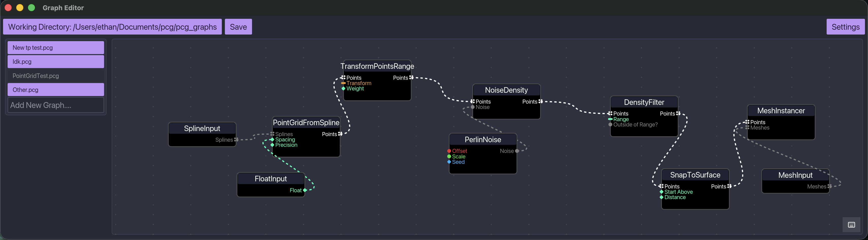
Task: Click the Add New Graph field
Action: coord(56,105)
